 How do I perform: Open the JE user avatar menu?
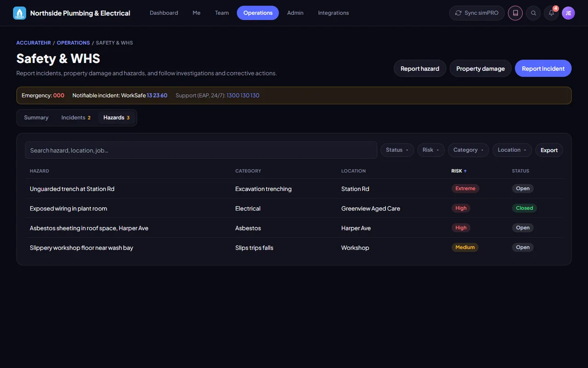point(568,13)
